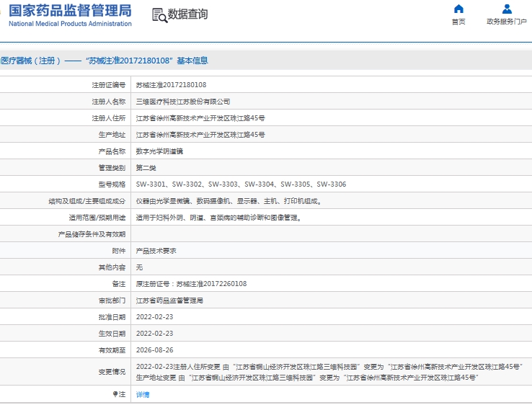Click the 结构及组成/主要组成成分 label
Image resolution: width=532 pixels, height=405 pixels.
87,201
